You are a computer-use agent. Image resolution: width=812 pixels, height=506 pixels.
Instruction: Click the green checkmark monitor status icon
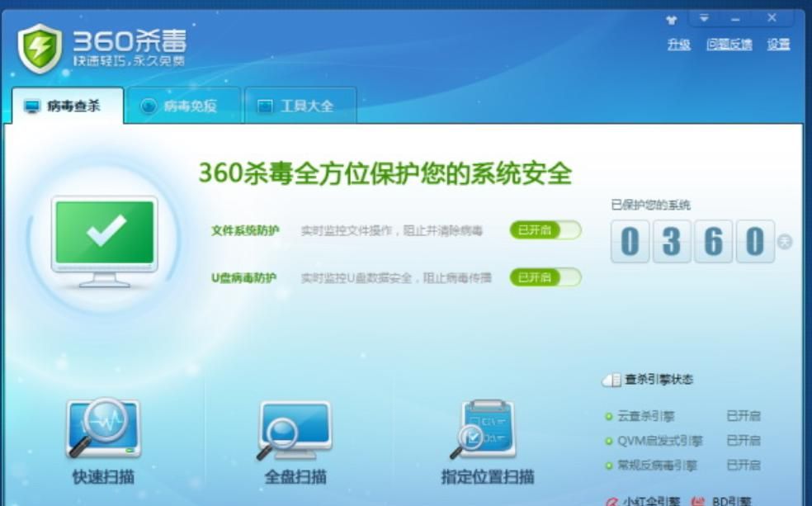[x=105, y=241]
